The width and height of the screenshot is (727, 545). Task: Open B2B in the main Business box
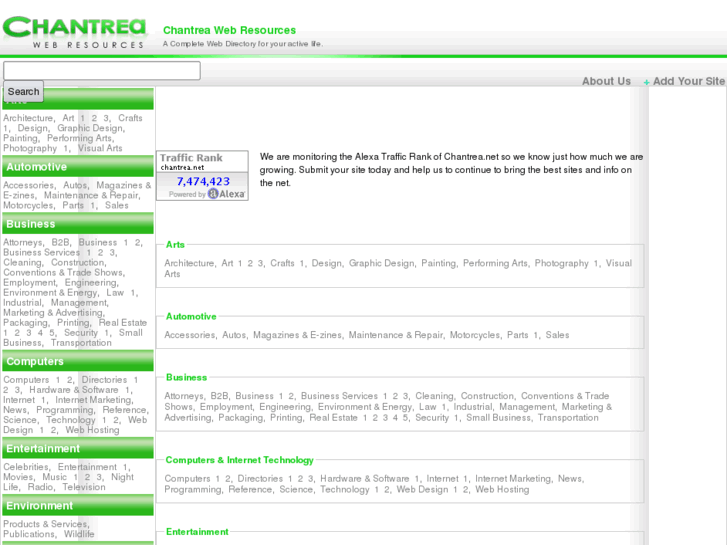pyautogui.click(x=219, y=396)
